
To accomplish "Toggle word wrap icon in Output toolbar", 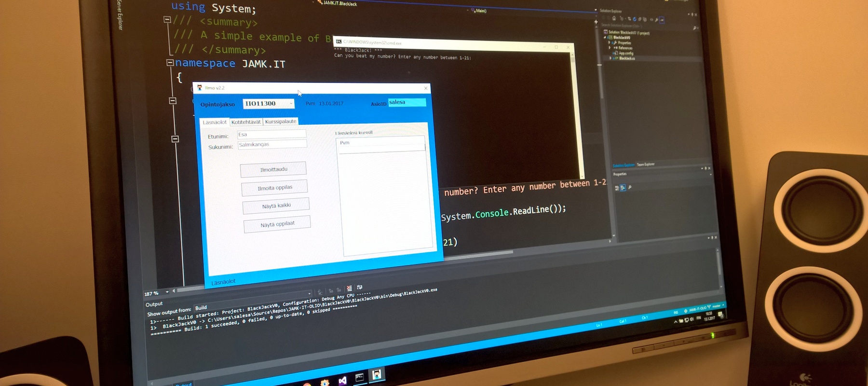I will pyautogui.click(x=360, y=288).
